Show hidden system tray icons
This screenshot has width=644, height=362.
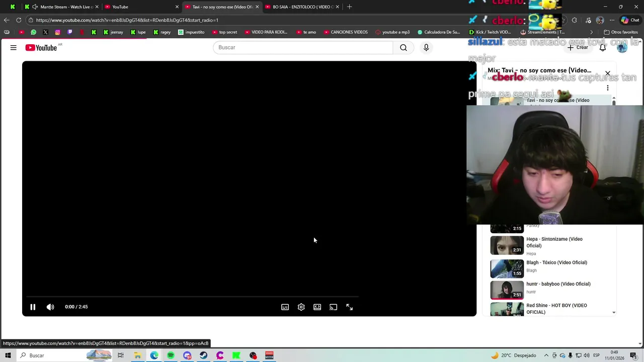[x=546, y=355]
